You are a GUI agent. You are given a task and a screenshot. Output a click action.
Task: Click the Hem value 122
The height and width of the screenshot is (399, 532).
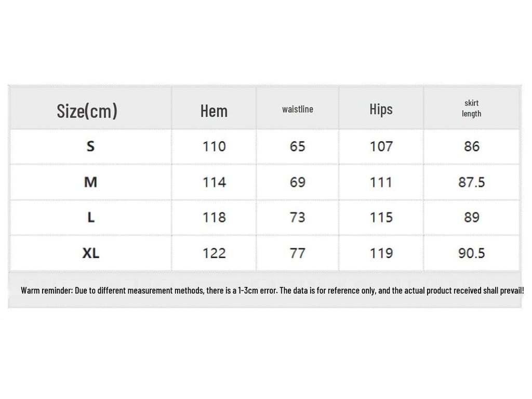(x=214, y=253)
